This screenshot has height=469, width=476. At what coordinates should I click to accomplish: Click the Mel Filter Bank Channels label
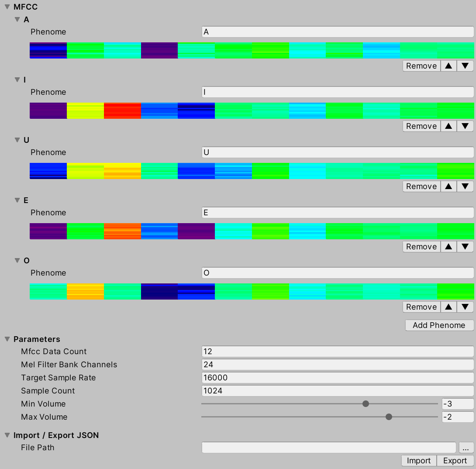click(x=69, y=365)
